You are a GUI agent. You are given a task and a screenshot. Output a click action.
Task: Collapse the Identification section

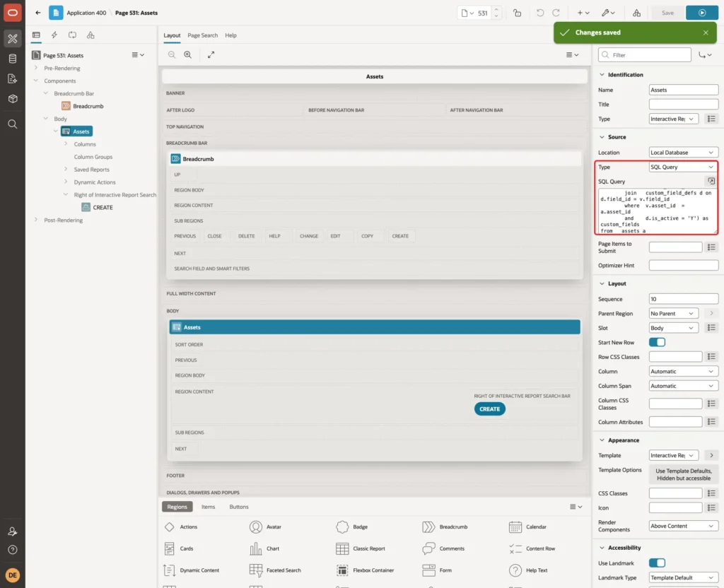click(x=602, y=74)
